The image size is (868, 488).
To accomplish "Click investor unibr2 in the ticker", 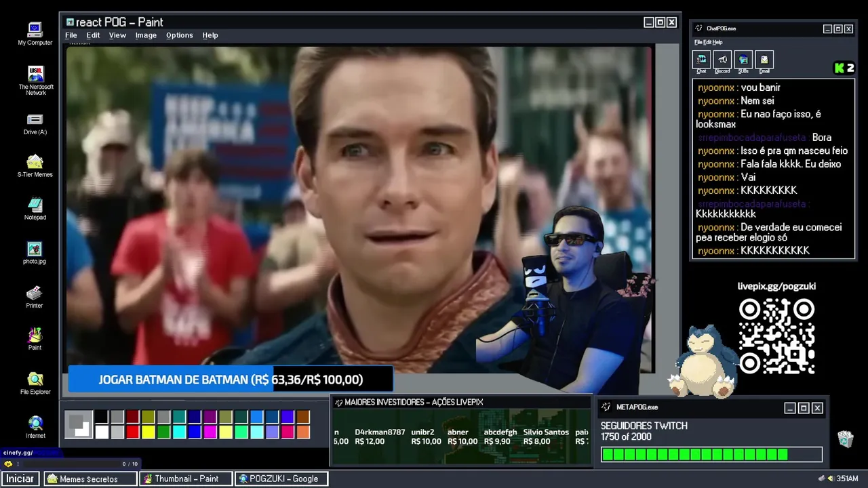I will [x=426, y=436].
